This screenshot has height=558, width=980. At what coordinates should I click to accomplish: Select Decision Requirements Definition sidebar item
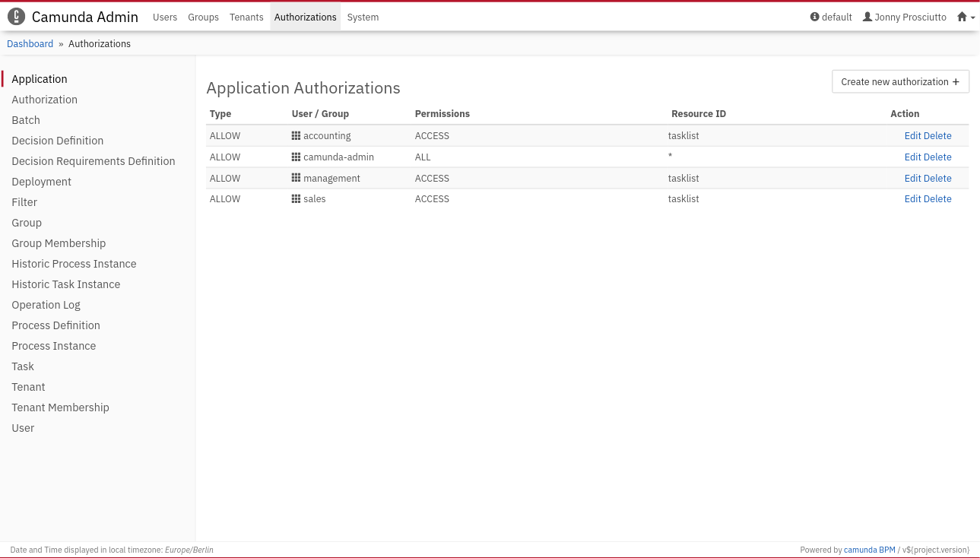(94, 161)
